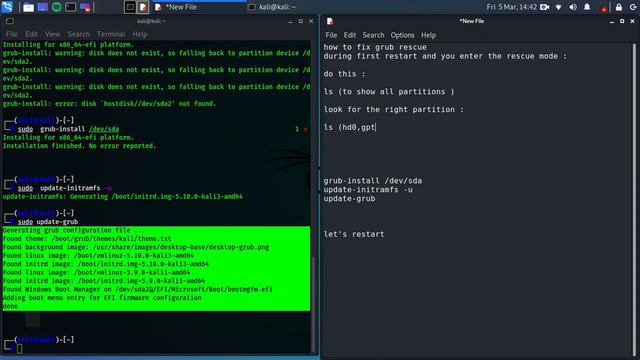
Task: Open the notifications bell icon
Action: pyautogui.click(x=587, y=7)
